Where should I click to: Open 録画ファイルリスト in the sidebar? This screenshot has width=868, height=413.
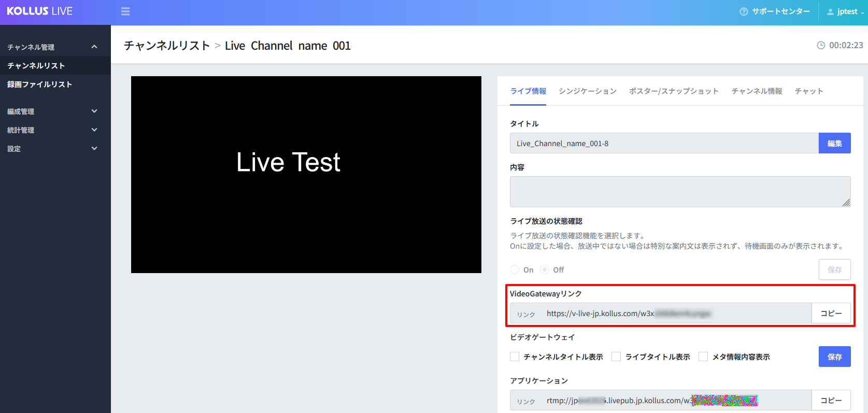pyautogui.click(x=55, y=84)
